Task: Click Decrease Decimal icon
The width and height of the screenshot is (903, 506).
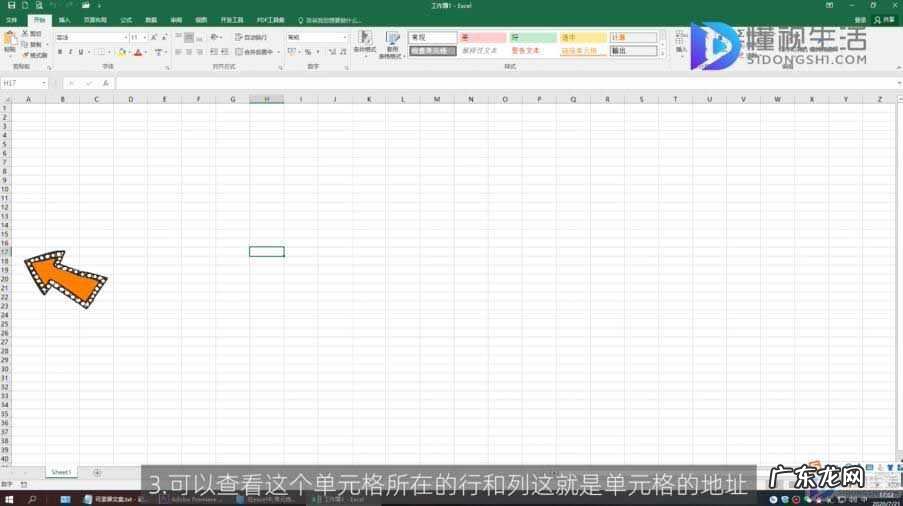Action: [x=343, y=52]
